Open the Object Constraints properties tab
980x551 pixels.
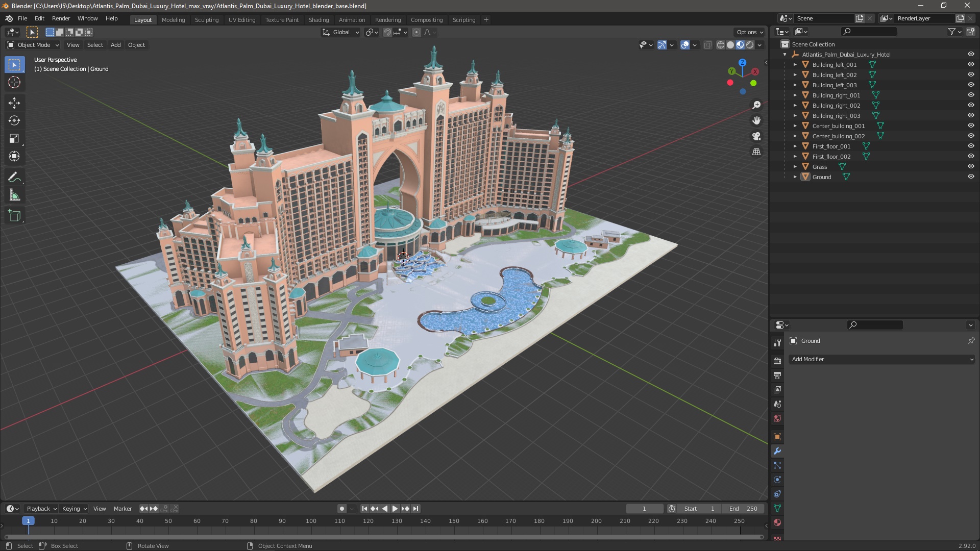tap(777, 494)
